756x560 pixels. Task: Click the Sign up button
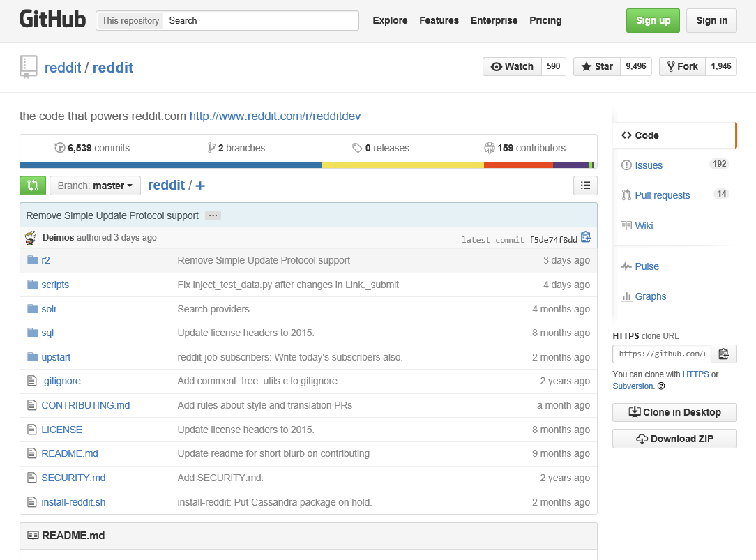[x=653, y=20]
